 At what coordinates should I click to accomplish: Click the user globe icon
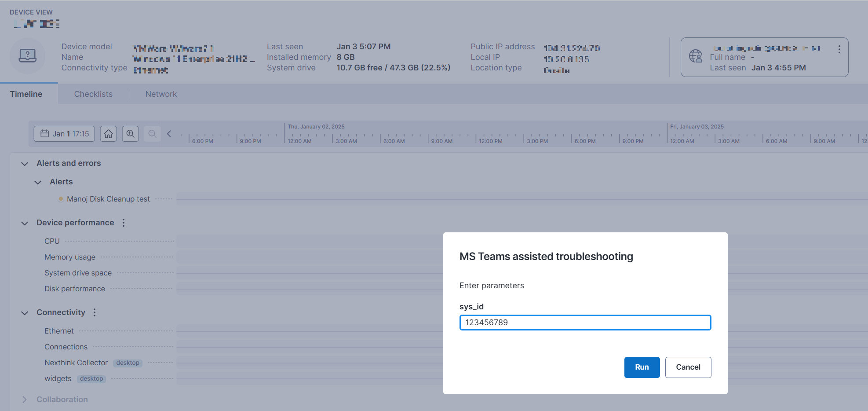pyautogui.click(x=696, y=56)
